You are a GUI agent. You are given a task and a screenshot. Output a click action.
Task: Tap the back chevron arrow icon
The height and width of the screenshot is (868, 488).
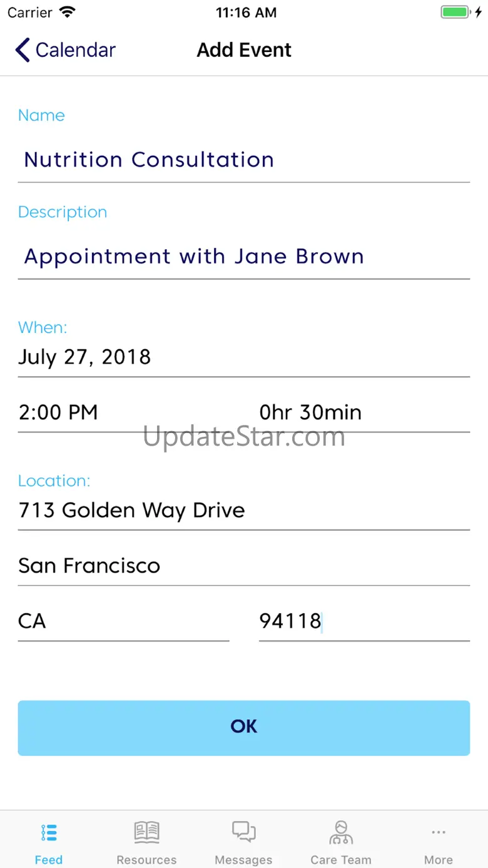coord(23,50)
